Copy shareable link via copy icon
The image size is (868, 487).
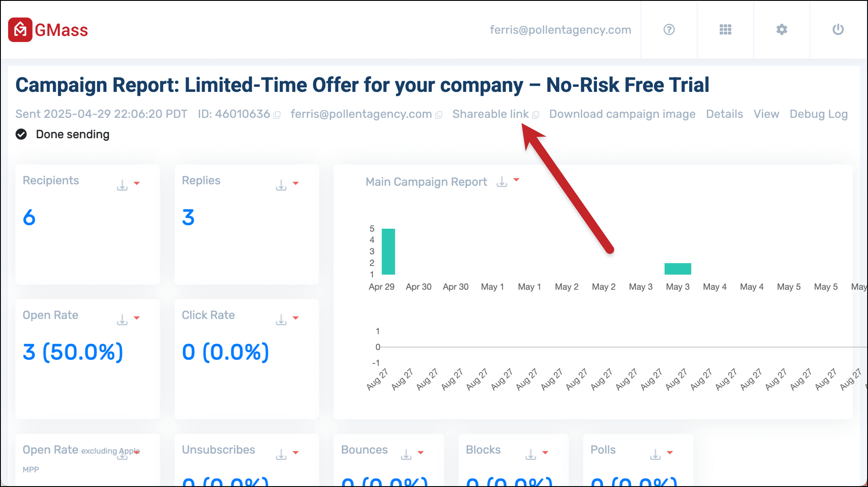(536, 115)
